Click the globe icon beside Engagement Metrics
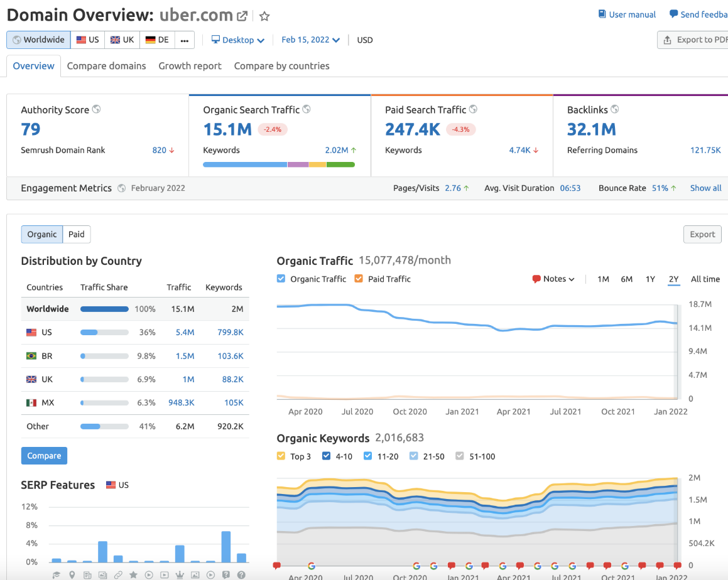 122,188
